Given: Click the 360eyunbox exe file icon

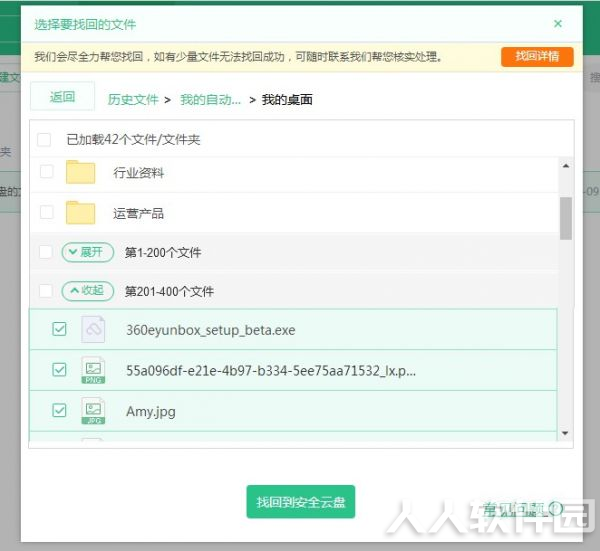Looking at the screenshot, I should [x=93, y=329].
